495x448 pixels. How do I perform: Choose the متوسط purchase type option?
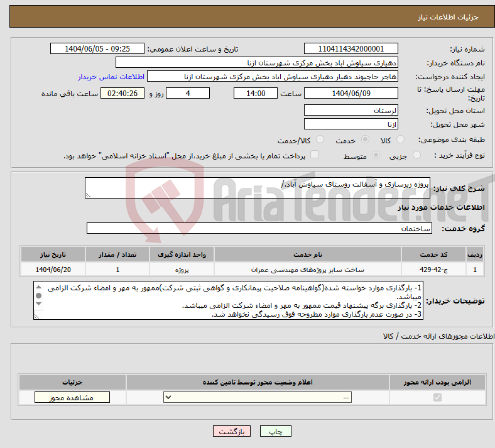click(x=376, y=155)
